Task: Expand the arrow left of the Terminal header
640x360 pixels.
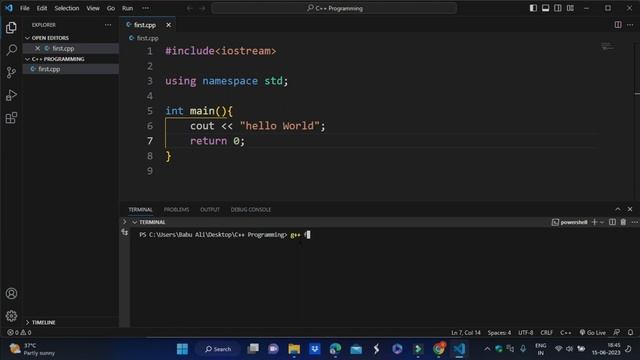Action: pyautogui.click(x=125, y=222)
